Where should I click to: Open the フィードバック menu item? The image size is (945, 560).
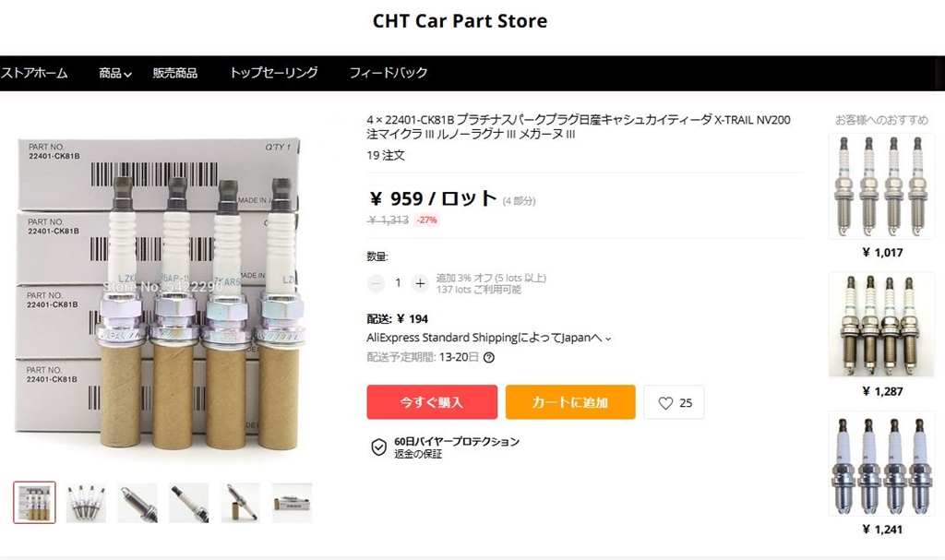point(389,73)
